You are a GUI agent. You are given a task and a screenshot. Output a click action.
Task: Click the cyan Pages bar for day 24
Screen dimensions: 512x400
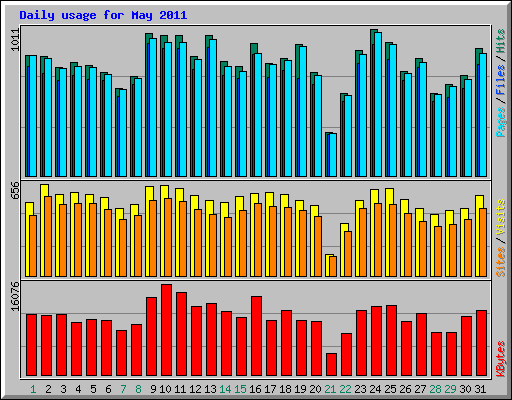point(378,104)
